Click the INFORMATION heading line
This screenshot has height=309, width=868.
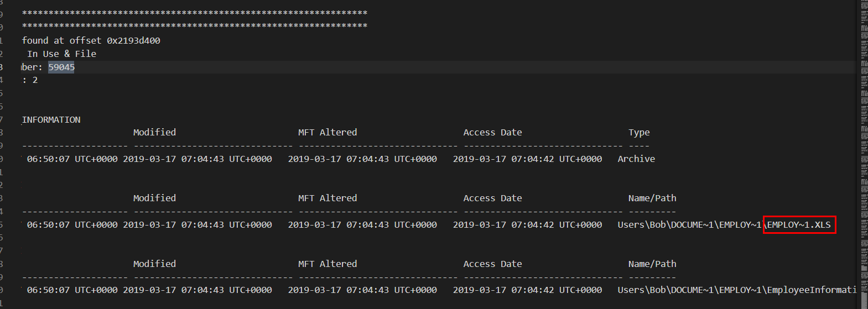point(51,119)
